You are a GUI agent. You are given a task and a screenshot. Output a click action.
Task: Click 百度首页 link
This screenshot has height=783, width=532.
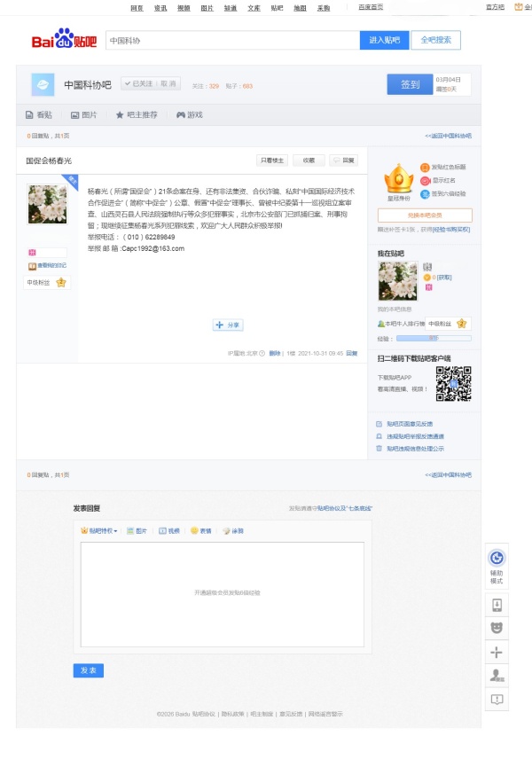tap(371, 7)
